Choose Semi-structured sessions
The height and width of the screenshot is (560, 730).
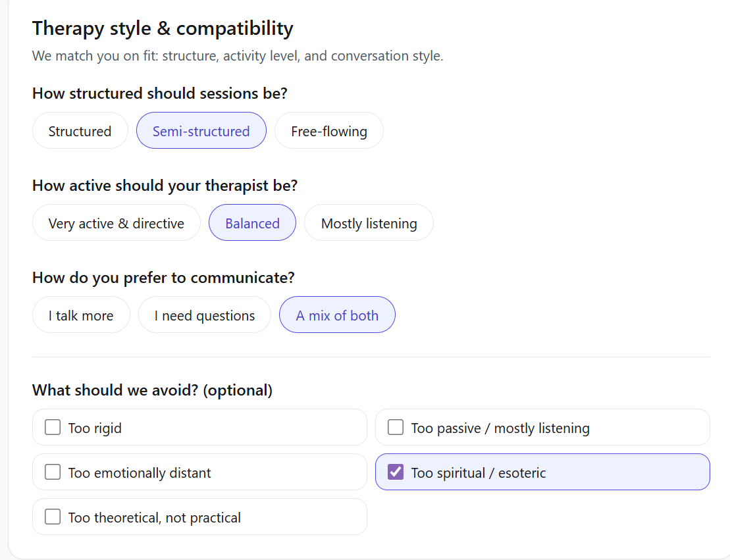point(201,131)
